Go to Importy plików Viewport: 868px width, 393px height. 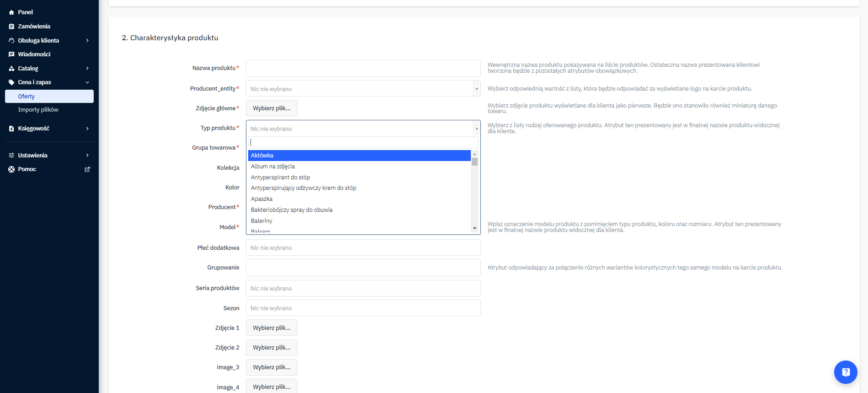pos(38,110)
